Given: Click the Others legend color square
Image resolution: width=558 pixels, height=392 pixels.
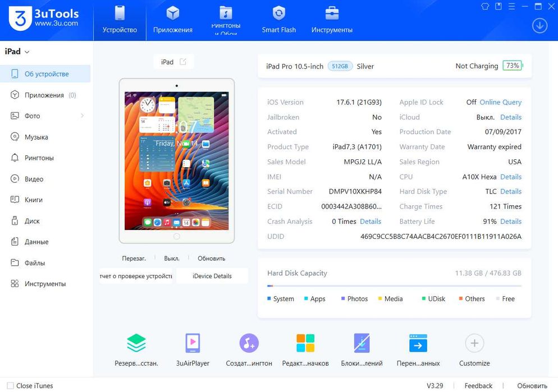Looking at the screenshot, I should click(461, 298).
